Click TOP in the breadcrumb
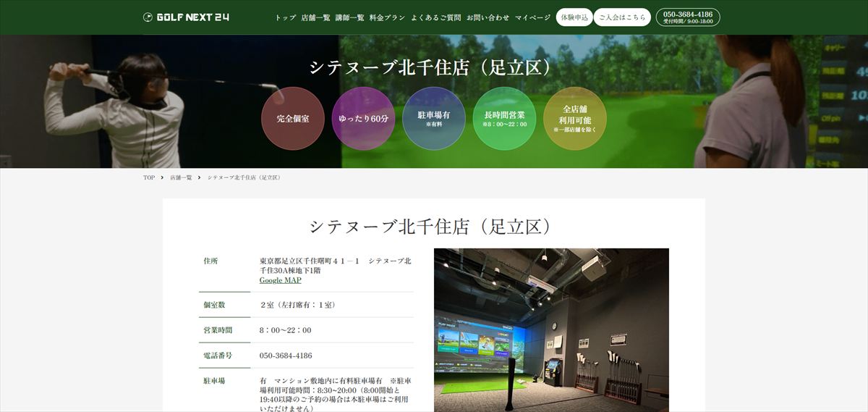 [149, 177]
